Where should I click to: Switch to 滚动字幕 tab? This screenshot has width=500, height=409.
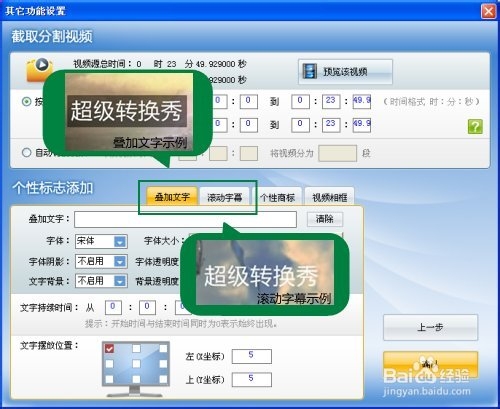point(225,197)
